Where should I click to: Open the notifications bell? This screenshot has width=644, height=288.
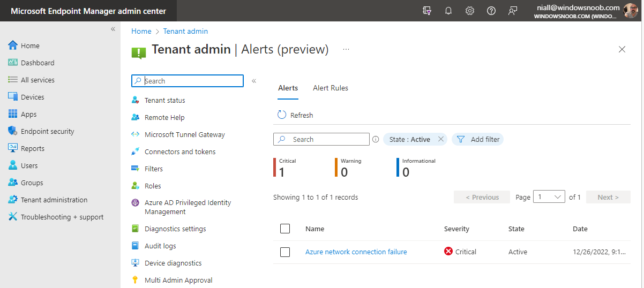tap(448, 11)
